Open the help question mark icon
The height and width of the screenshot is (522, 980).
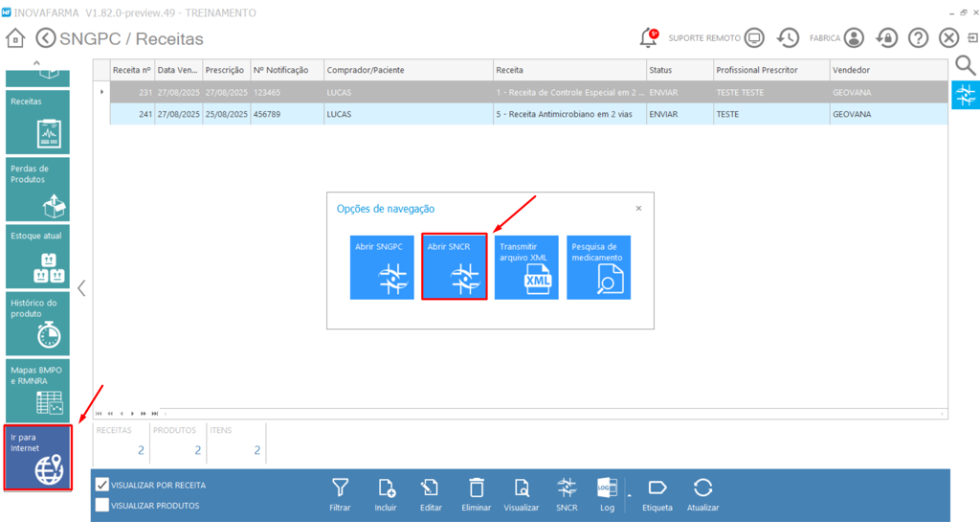(x=918, y=38)
